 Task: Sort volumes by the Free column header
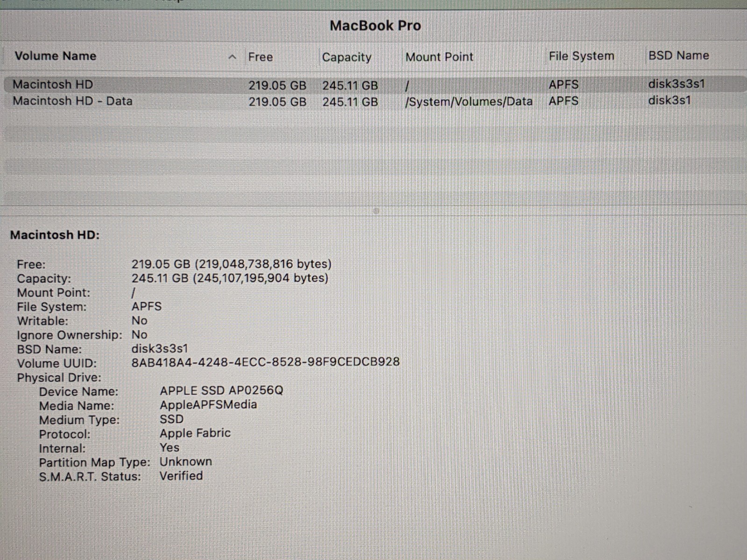(x=261, y=57)
